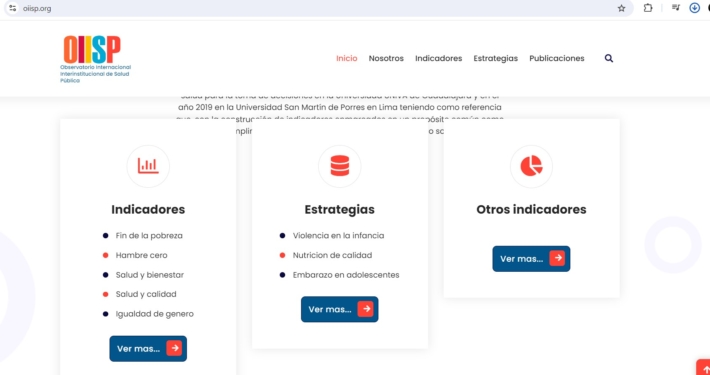This screenshot has height=375, width=710.
Task: Click the Salud y calidad item
Action: pos(146,294)
